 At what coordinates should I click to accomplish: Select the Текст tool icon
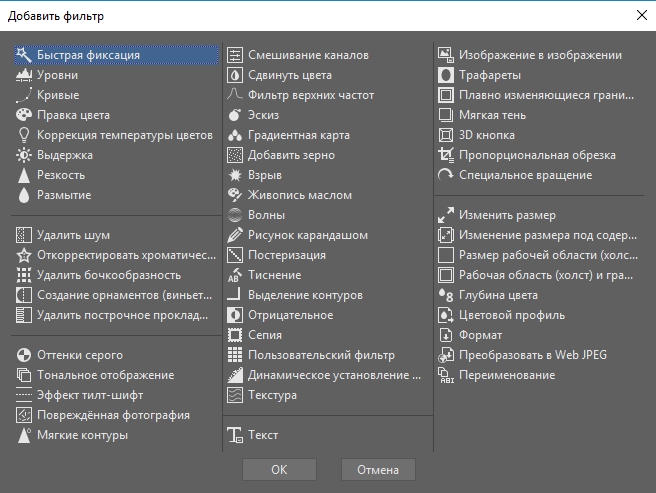point(235,435)
